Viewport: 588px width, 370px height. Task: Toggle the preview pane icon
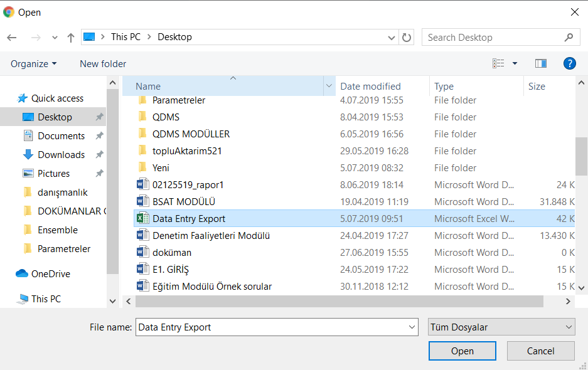(x=540, y=63)
